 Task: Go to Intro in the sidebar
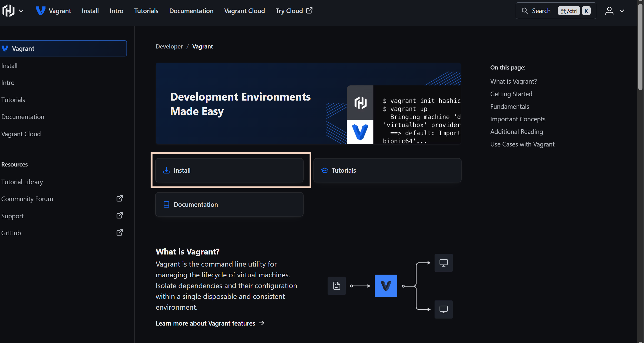pos(8,83)
